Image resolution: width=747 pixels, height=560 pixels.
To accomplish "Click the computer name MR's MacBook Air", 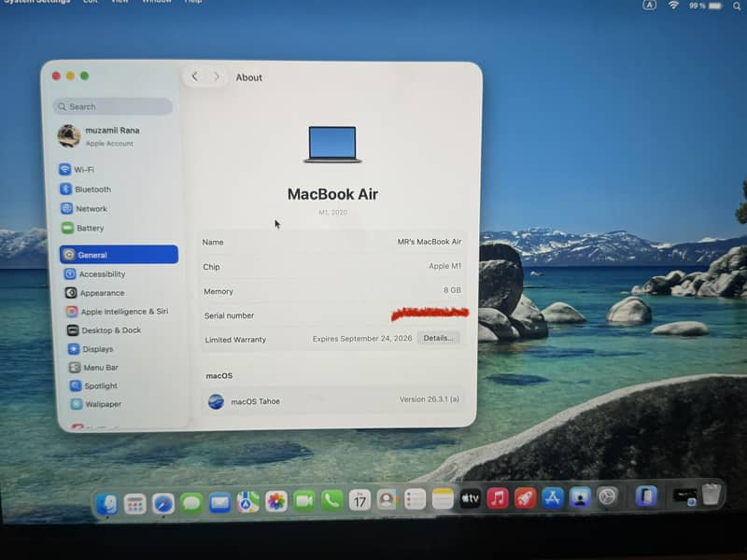I will click(x=430, y=242).
